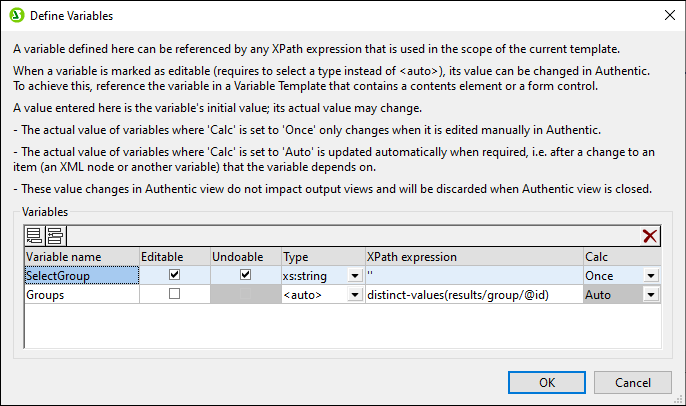Expand Calc dropdown showing Once

pos(651,275)
